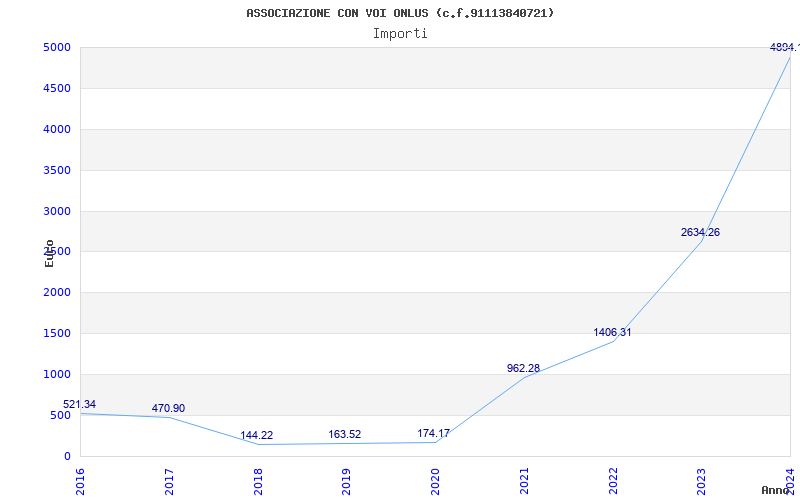
Task: Click the y-axis value 0
Action: 67,456
